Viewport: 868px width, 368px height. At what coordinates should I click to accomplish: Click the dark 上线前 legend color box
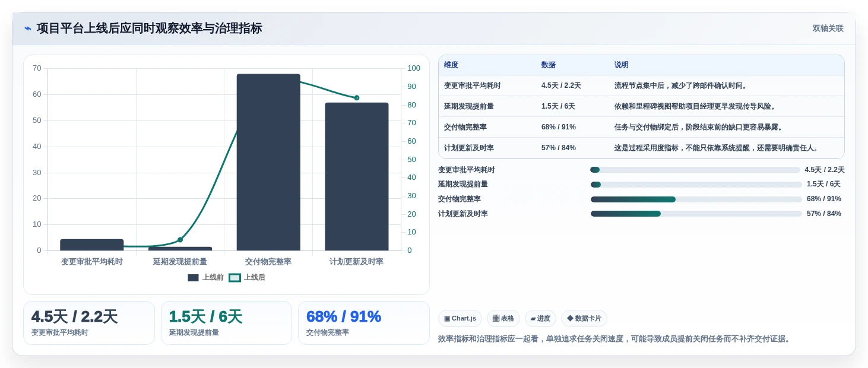click(x=193, y=277)
